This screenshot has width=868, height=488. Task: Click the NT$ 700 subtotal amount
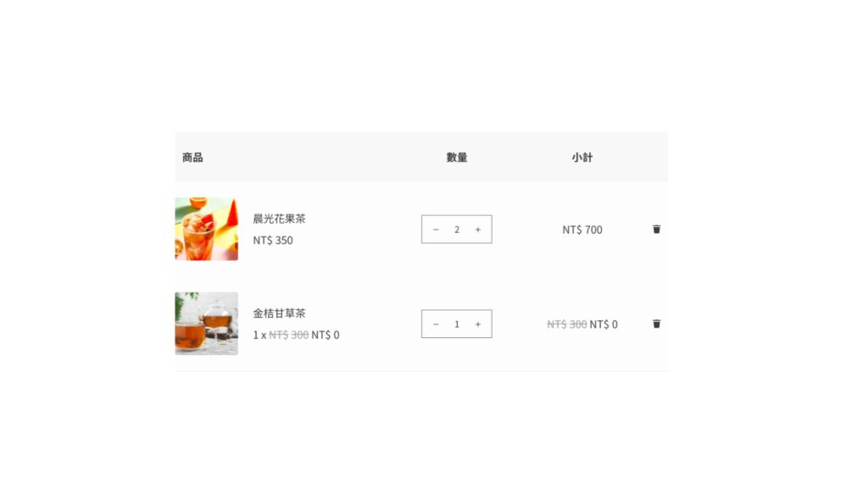pos(582,230)
